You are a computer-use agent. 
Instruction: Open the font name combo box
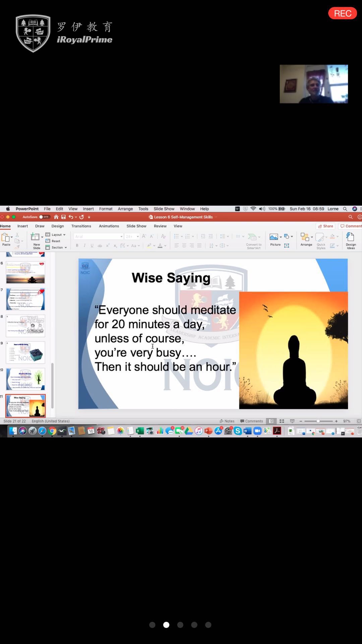(x=98, y=236)
